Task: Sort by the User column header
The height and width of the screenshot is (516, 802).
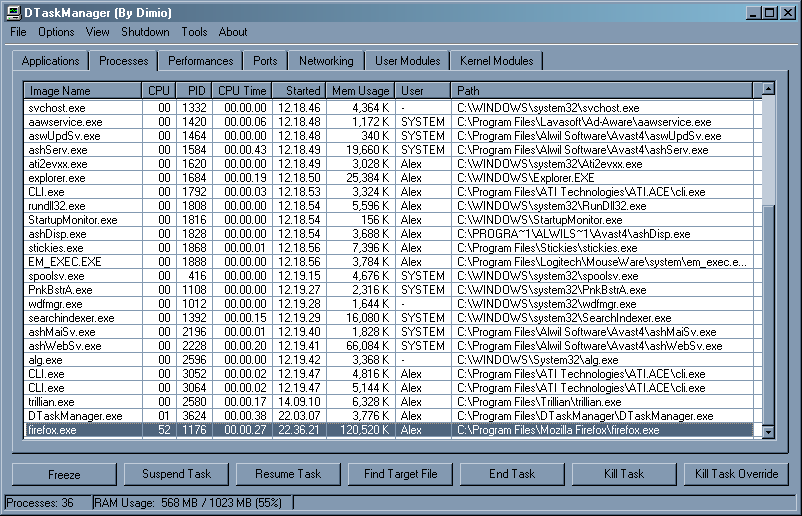Action: coord(422,91)
